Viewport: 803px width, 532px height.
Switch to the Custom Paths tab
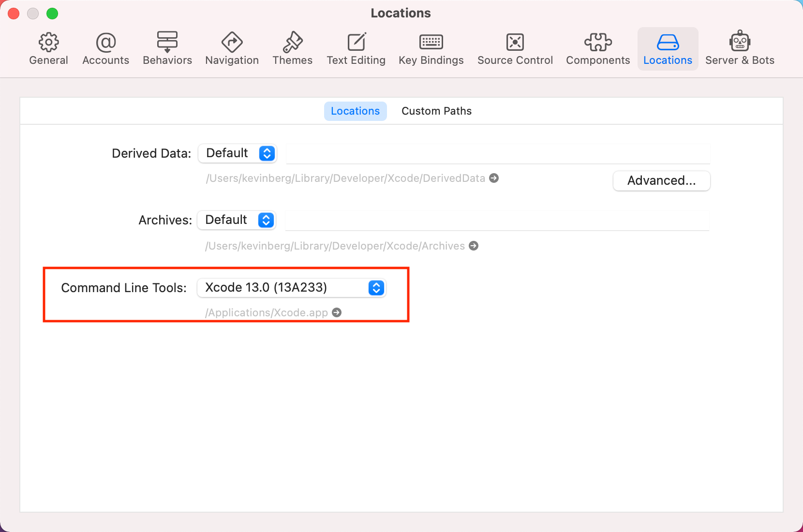click(436, 111)
